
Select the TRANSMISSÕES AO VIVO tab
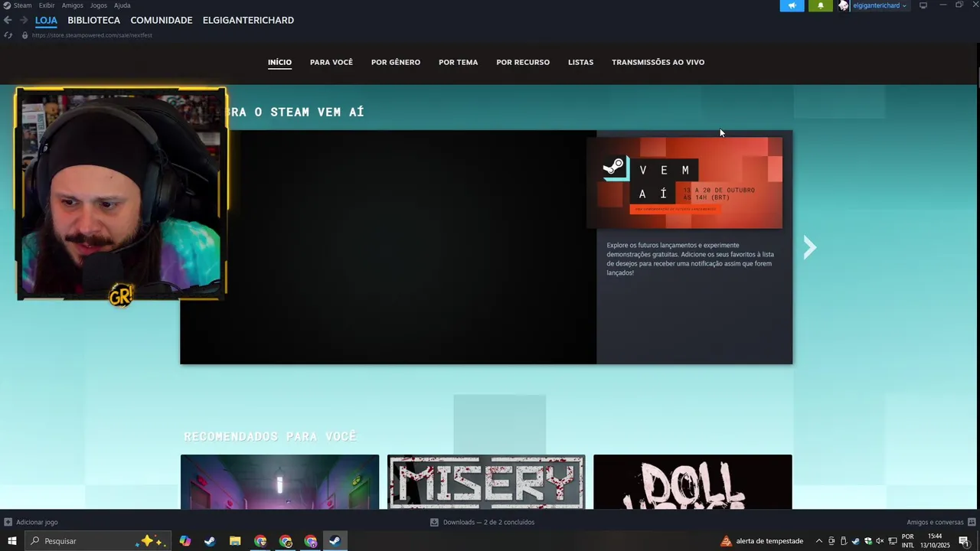pos(658,62)
